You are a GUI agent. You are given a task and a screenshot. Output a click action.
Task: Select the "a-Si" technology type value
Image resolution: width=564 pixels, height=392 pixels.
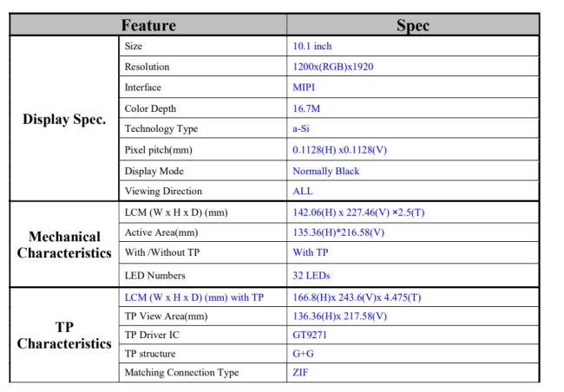point(304,129)
